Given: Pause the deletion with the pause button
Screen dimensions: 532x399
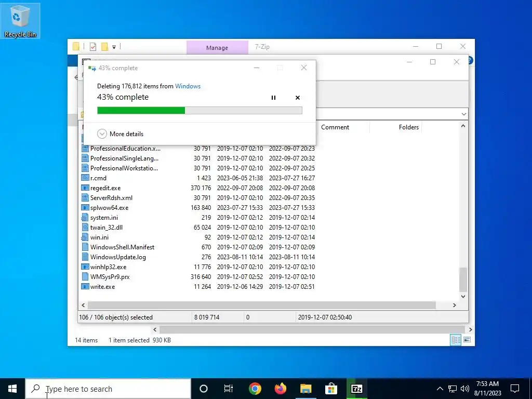Looking at the screenshot, I should coord(273,98).
